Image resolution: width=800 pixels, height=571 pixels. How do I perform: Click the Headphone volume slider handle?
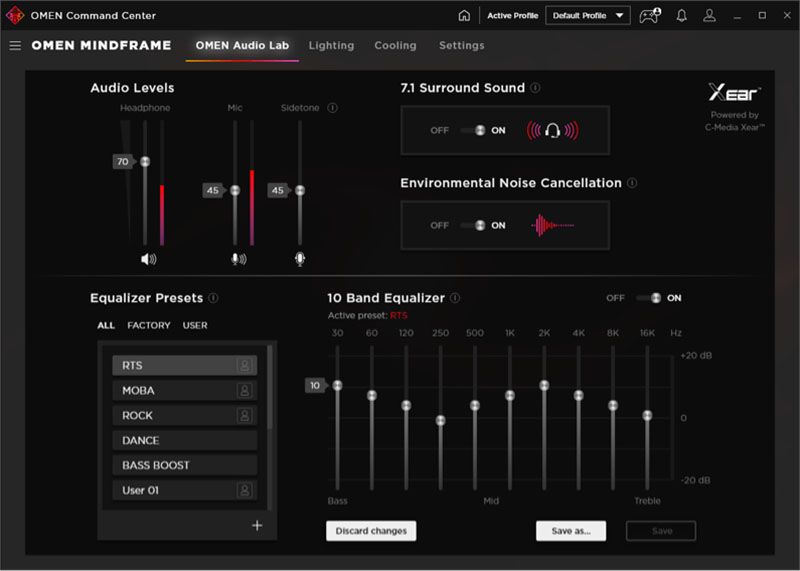coord(145,162)
